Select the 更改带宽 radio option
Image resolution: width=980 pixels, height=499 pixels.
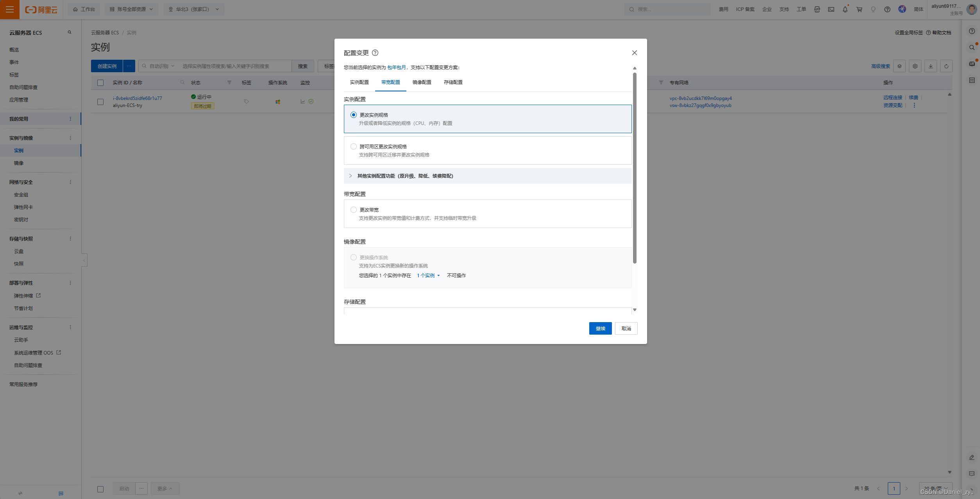click(x=354, y=210)
